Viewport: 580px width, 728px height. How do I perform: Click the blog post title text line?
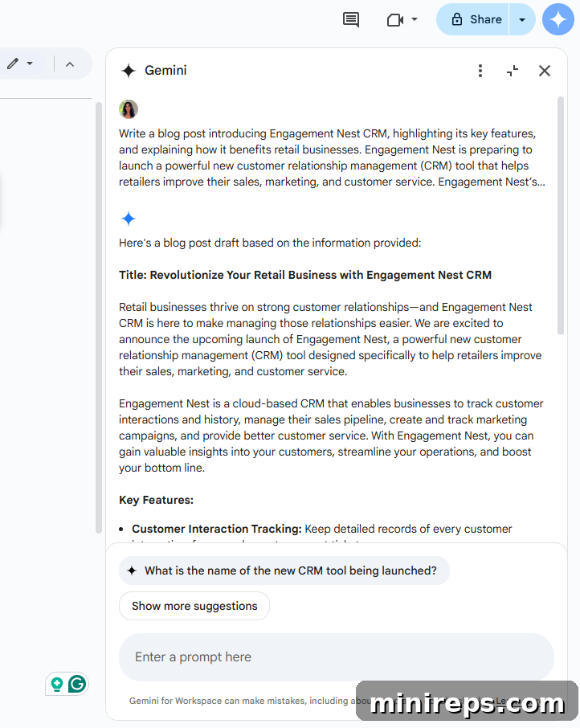click(x=304, y=275)
